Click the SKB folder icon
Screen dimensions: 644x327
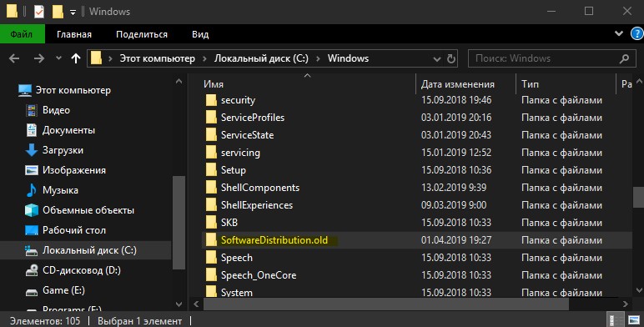(211, 223)
